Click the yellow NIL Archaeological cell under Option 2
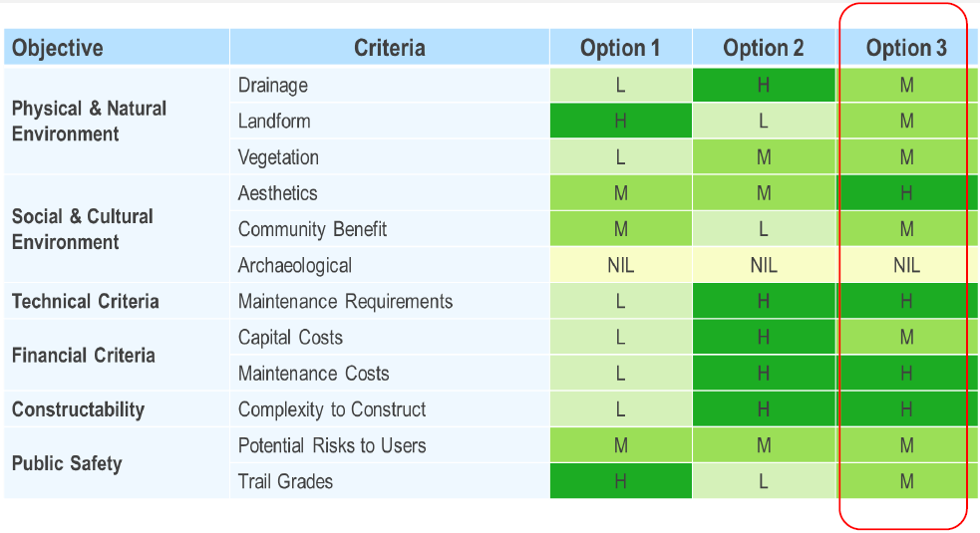This screenshot has height=533, width=980. click(x=764, y=266)
